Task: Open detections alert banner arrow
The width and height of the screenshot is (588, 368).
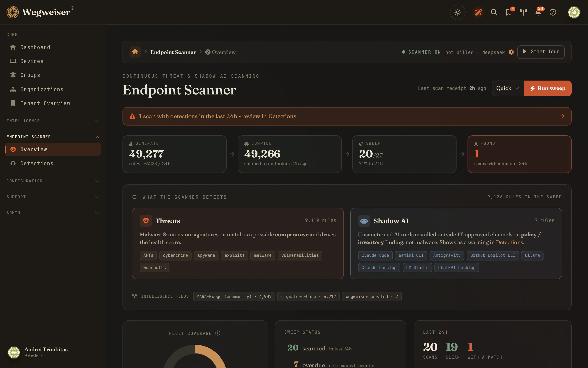Action: (562, 116)
